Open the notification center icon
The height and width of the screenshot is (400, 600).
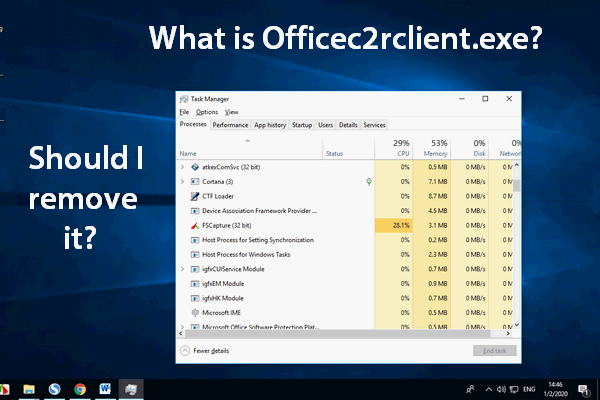click(583, 390)
